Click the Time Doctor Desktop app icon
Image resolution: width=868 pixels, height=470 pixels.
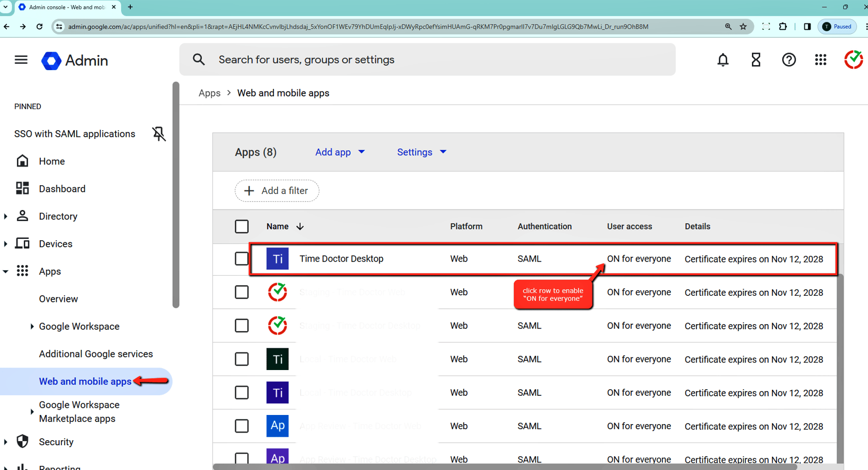click(278, 258)
